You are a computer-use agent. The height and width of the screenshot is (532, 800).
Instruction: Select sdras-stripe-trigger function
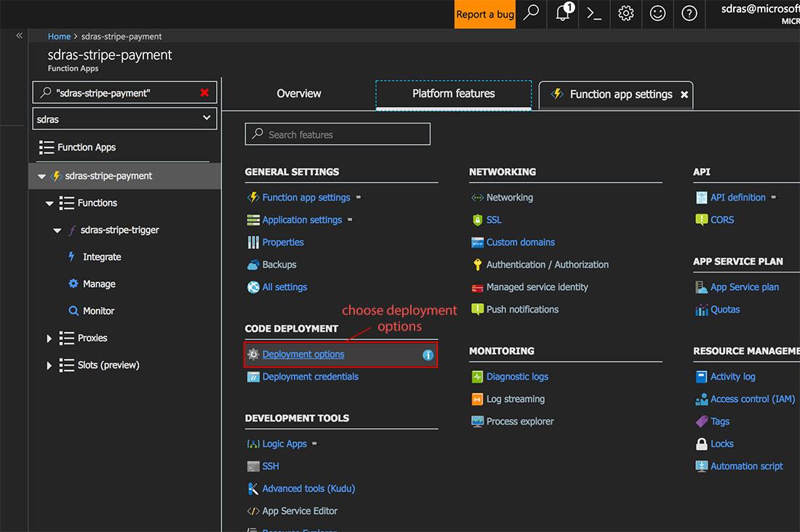(x=119, y=230)
